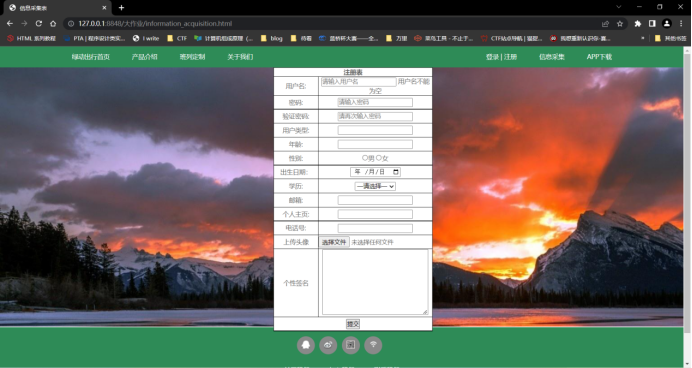The width and height of the screenshot is (692, 368).
Task: Open the 万里 bookmark folder
Action: tap(396, 38)
